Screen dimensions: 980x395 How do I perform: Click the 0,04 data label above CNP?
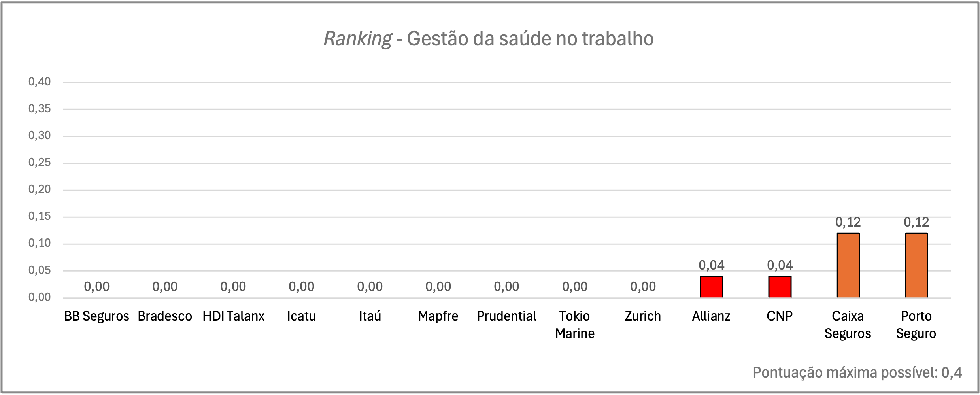[780, 265]
